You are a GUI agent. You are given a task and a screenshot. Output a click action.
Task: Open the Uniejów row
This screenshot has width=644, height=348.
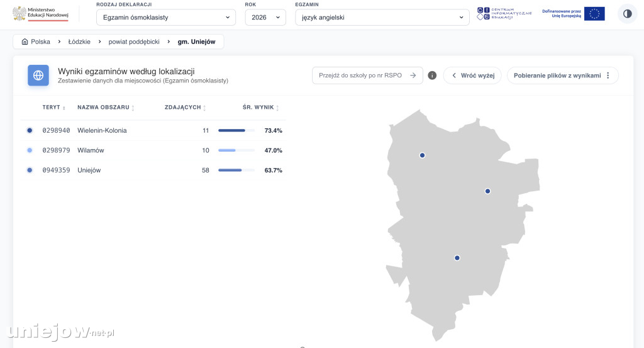coord(153,170)
